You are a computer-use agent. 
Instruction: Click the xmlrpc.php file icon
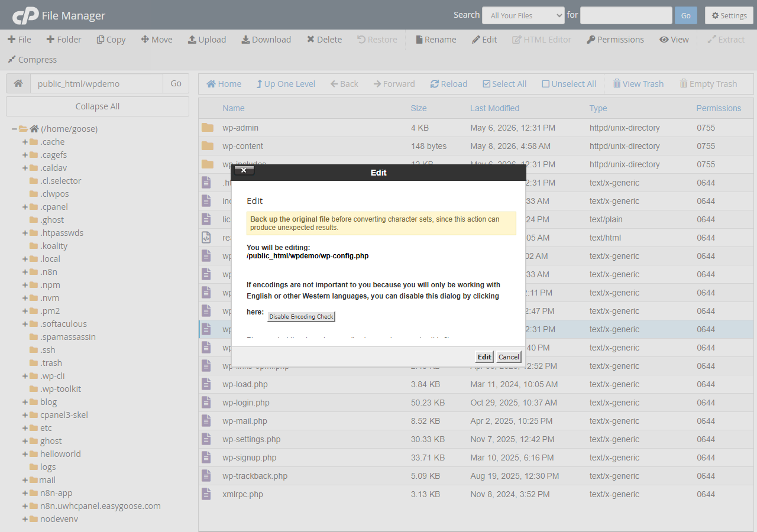click(206, 494)
